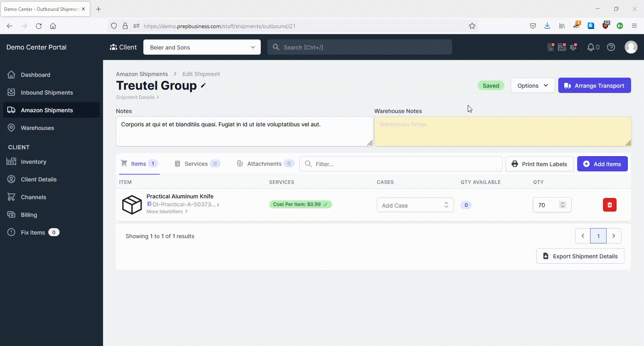Click the user profile avatar
644x346 pixels.
(631, 47)
